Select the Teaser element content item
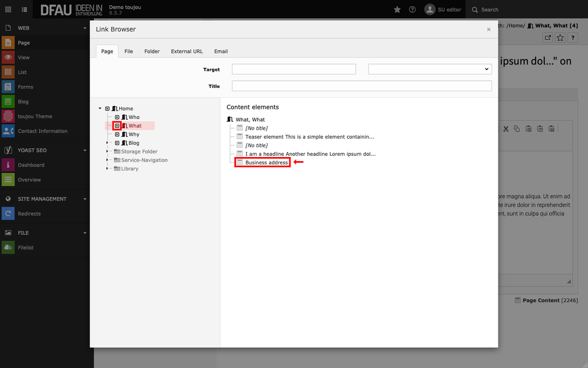This screenshot has width=588, height=368. 309,137
